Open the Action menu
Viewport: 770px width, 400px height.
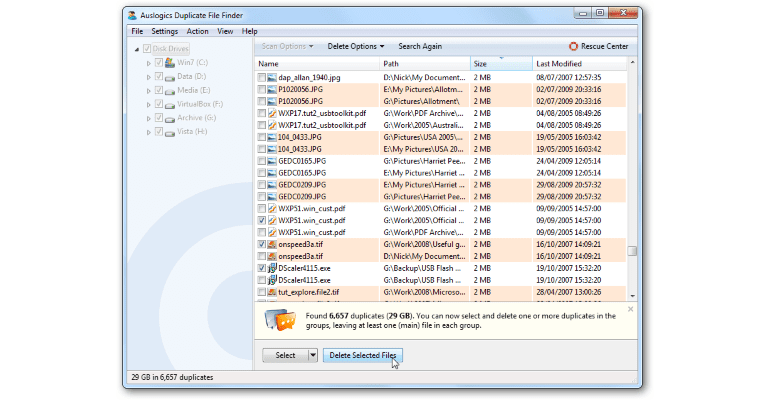click(197, 31)
